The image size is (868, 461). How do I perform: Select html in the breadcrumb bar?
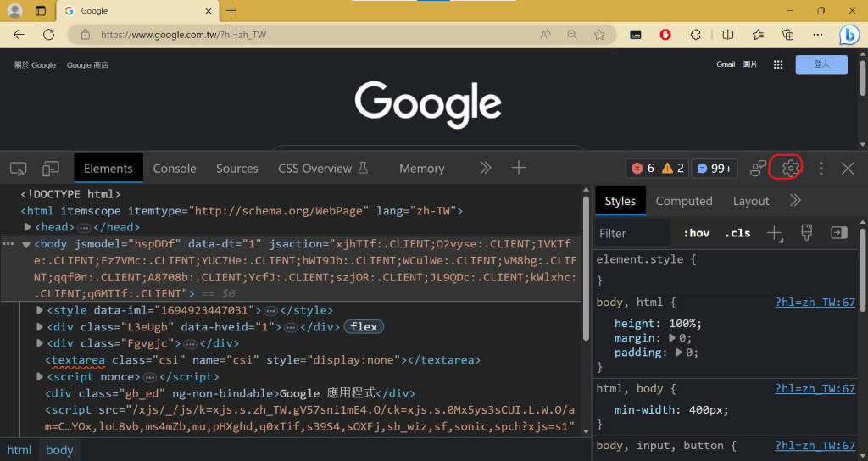click(x=19, y=450)
